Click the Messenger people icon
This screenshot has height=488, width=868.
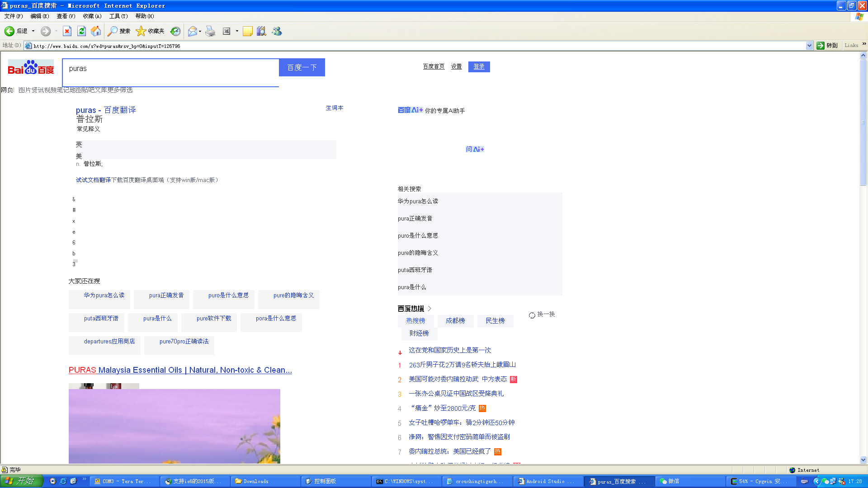277,31
